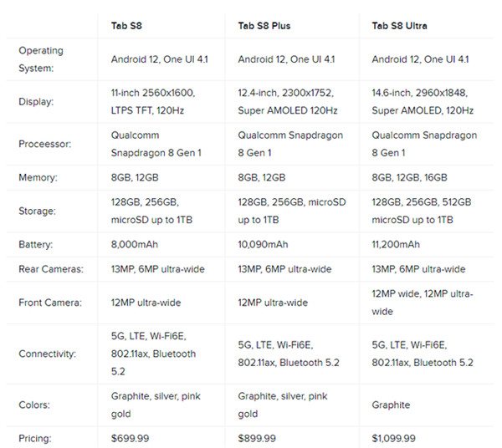
Task: Click the Storage row label
Action: point(38,211)
